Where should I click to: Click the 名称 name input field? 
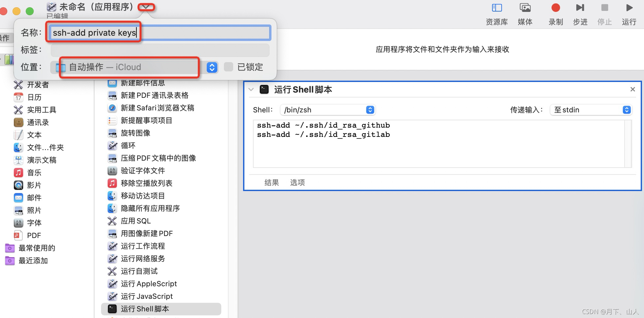click(160, 33)
